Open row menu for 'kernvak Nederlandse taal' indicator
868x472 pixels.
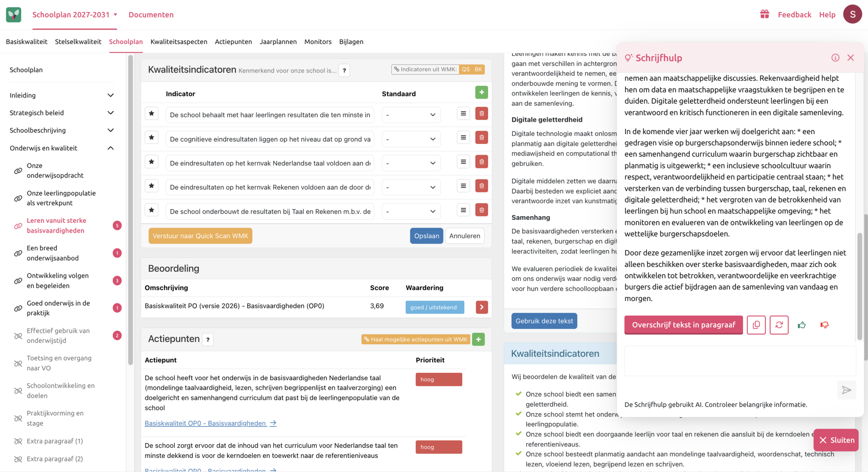pos(463,162)
